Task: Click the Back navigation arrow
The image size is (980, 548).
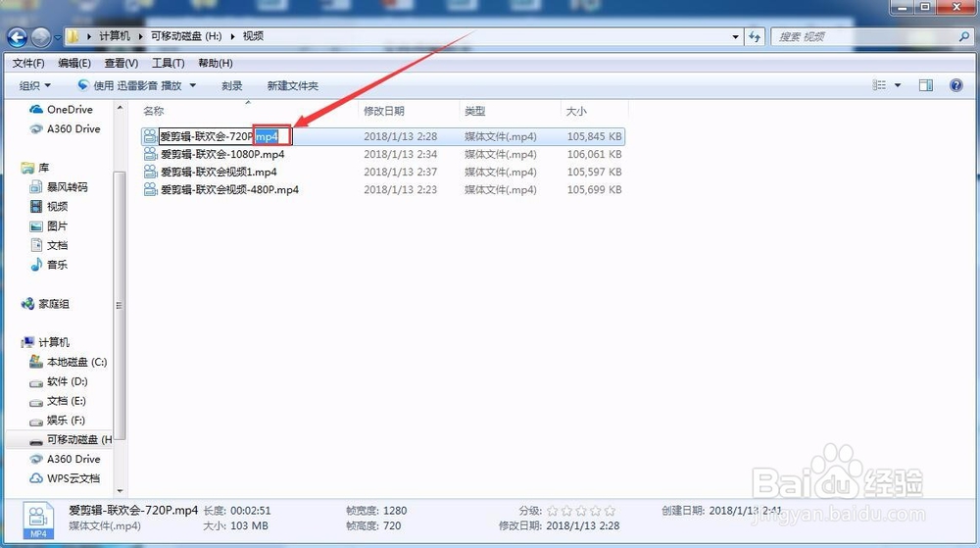Action: tap(18, 37)
